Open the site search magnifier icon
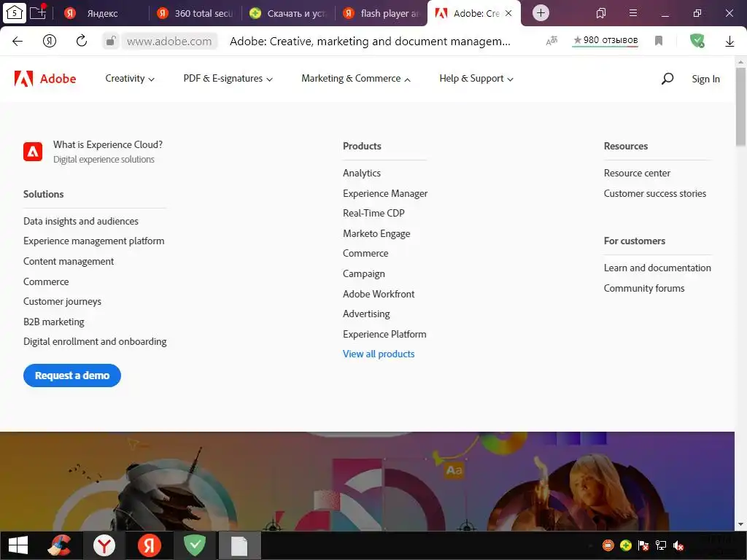The height and width of the screenshot is (560, 747). (x=667, y=79)
